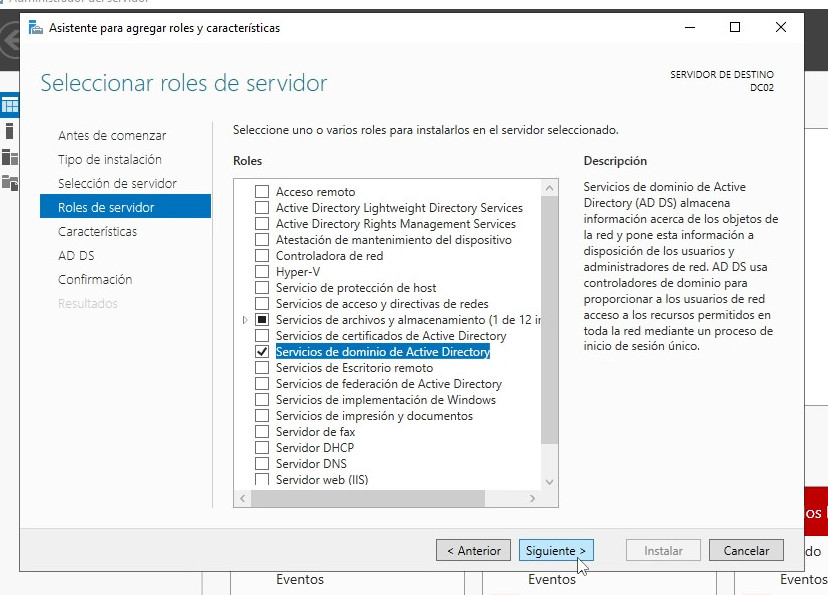This screenshot has width=828, height=595.
Task: Click the roles list scroll right arrow
Action: [533, 497]
